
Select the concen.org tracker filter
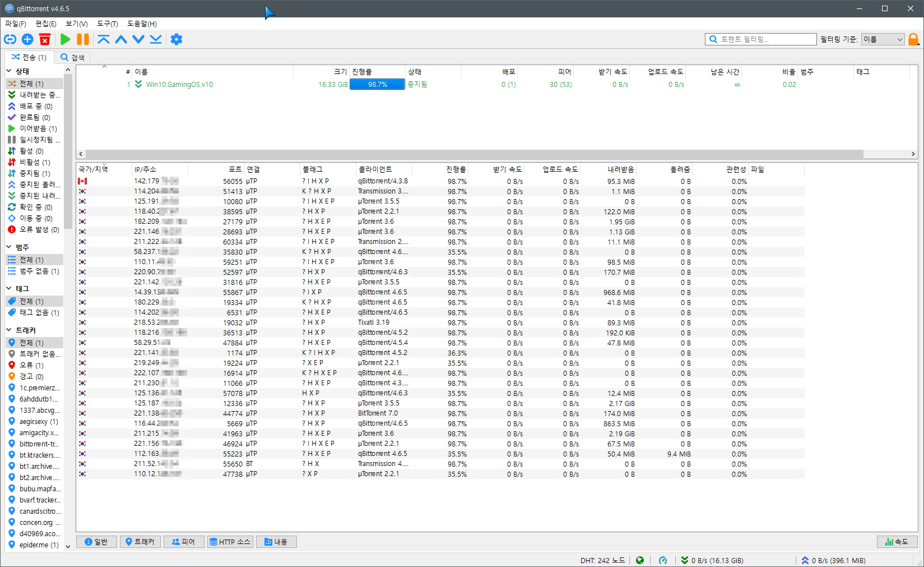[34, 522]
